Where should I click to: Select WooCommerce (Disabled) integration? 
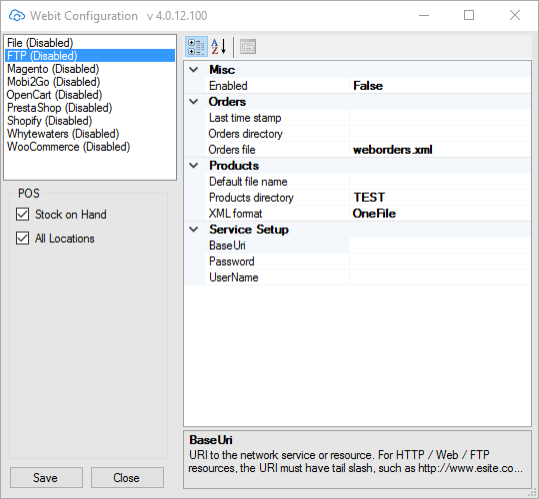point(90,147)
